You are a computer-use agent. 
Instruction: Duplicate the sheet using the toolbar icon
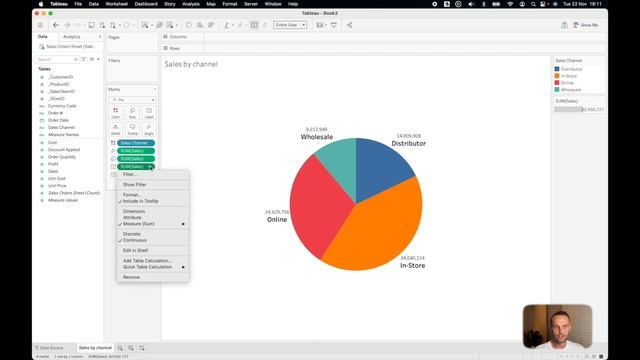160,25
